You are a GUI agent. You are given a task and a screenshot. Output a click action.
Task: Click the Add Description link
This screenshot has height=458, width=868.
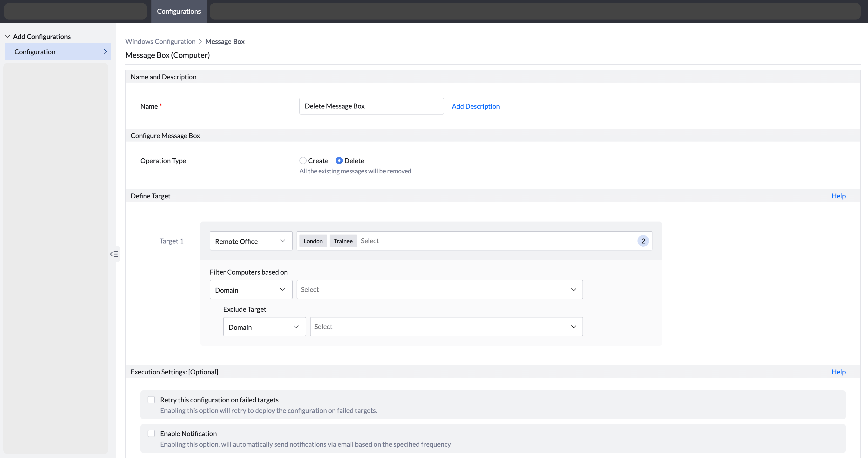(475, 106)
